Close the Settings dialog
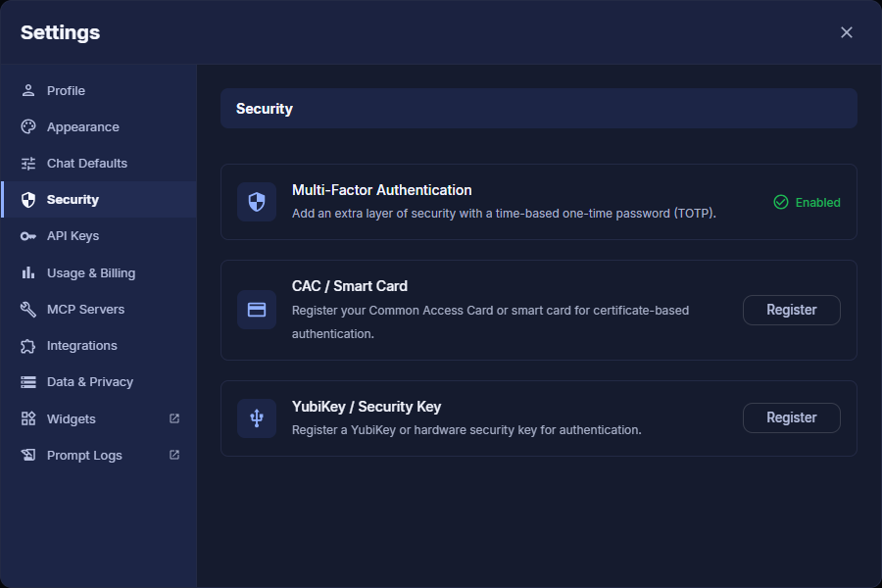Viewport: 882px width, 588px height. (x=847, y=32)
